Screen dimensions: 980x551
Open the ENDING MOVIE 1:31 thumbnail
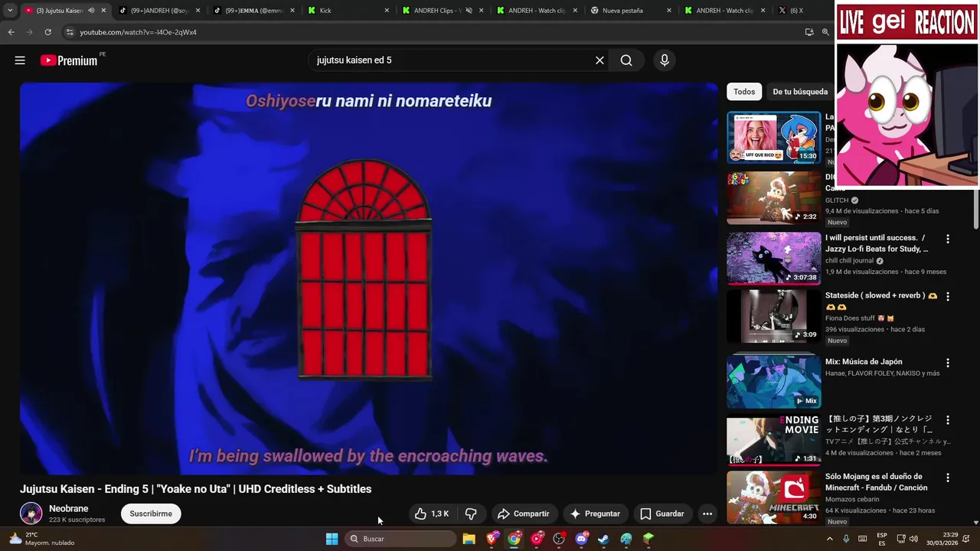tap(773, 440)
